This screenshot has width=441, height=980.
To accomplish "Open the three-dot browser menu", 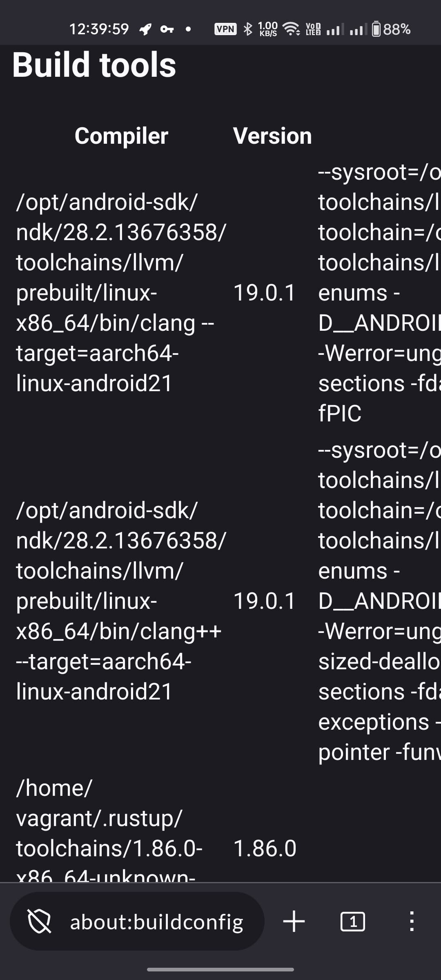I will coord(412,922).
